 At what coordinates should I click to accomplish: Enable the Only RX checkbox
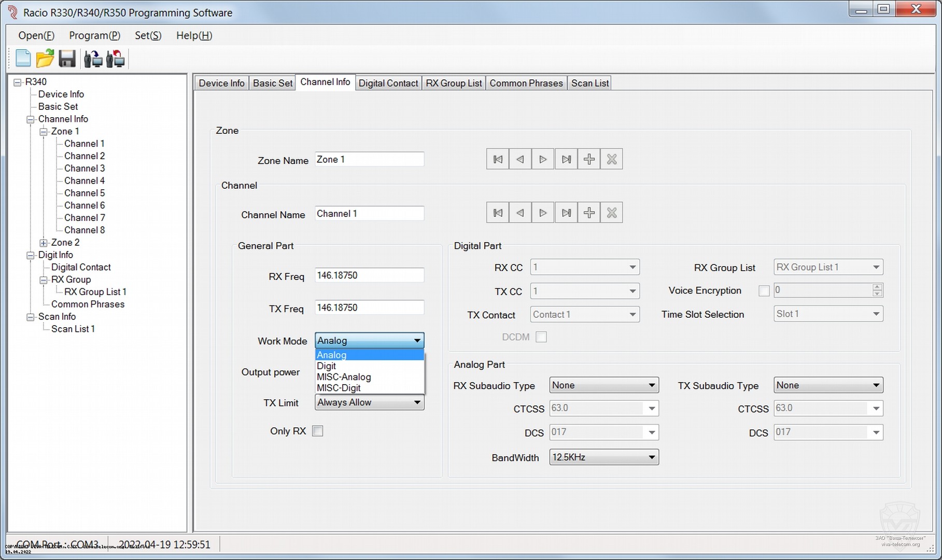click(318, 431)
